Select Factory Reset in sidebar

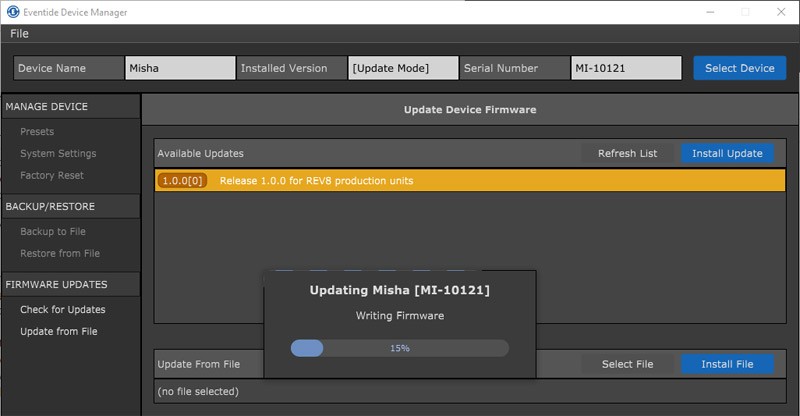coord(52,176)
